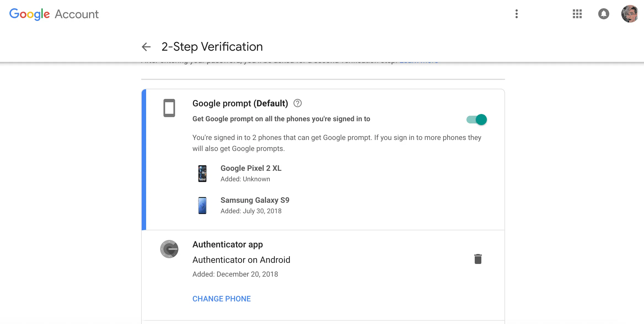The image size is (644, 324).
Task: Click the Authenticator app heading
Action: pyautogui.click(x=227, y=244)
